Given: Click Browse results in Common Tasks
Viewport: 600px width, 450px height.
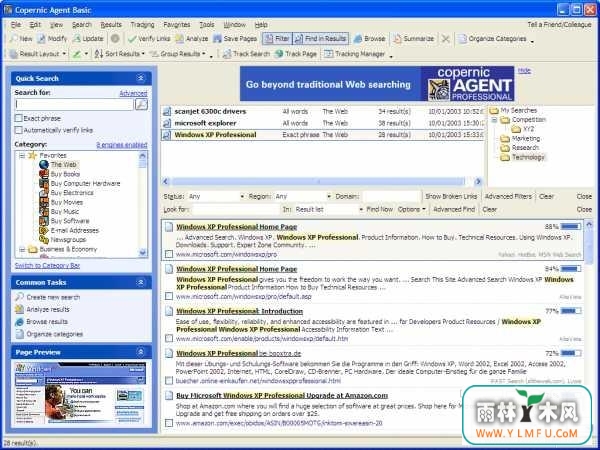Looking at the screenshot, I should [x=47, y=321].
